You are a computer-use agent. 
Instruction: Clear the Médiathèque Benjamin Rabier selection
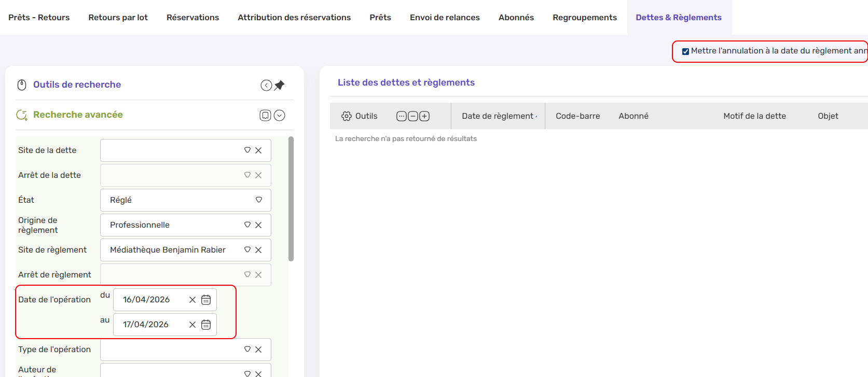point(258,250)
